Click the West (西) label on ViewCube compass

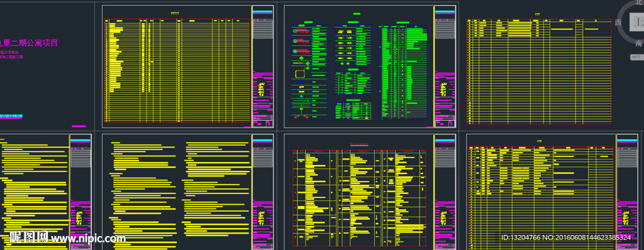(x=618, y=22)
